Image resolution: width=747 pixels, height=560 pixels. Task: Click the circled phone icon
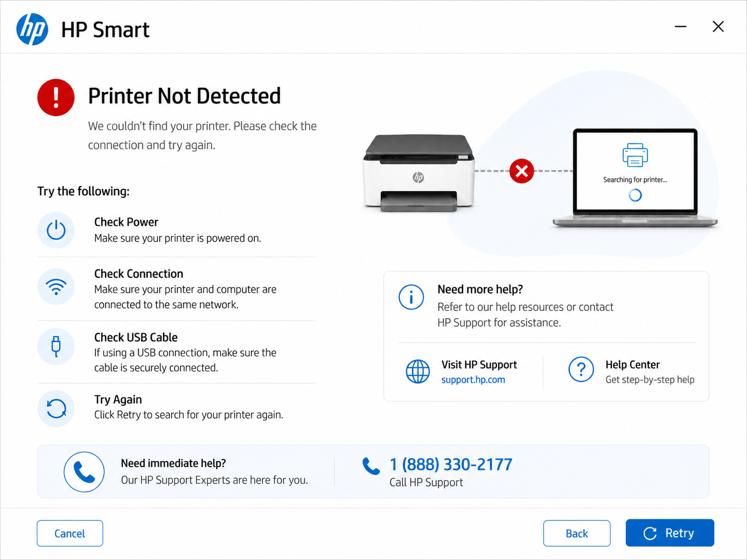coord(84,472)
